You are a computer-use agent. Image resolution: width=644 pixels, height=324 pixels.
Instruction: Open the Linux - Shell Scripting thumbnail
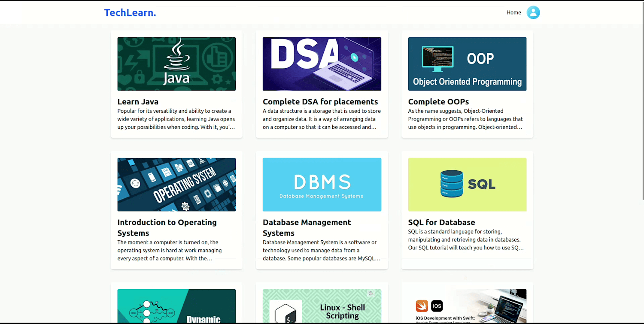click(x=322, y=306)
